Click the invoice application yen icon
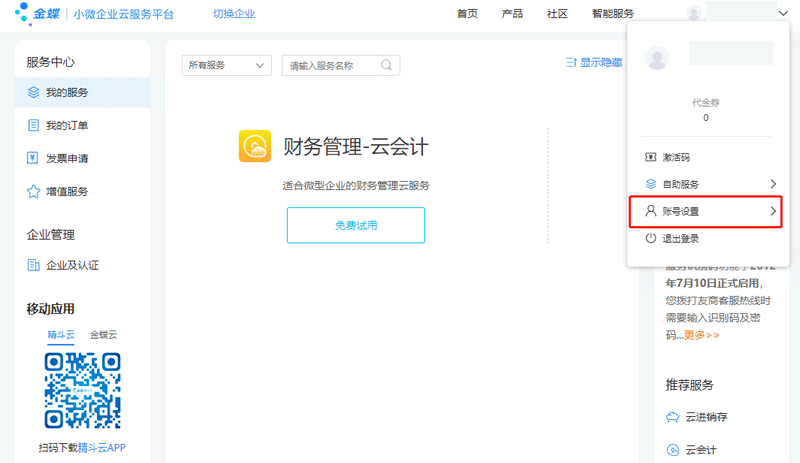 pos(33,158)
